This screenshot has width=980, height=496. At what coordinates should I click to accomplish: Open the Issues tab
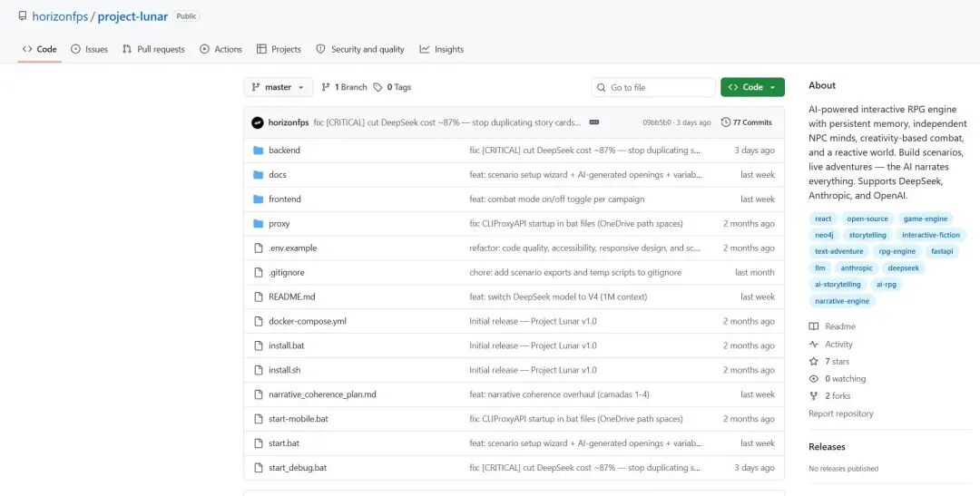pos(89,49)
